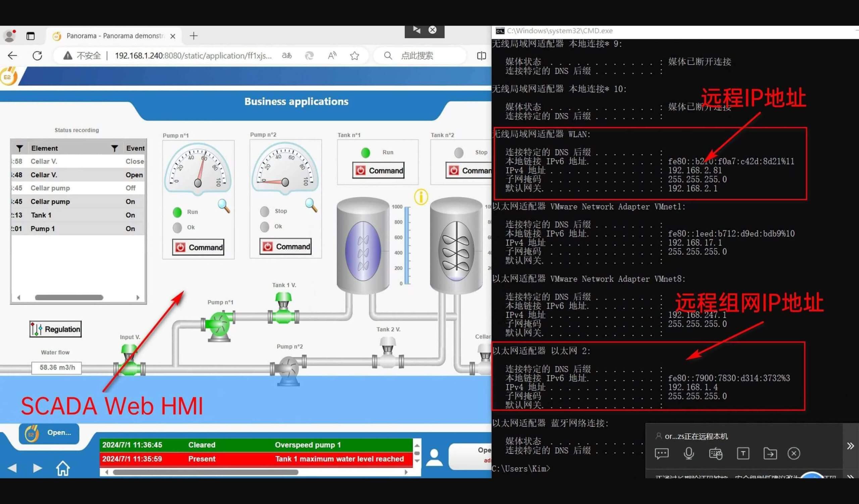Expand the remote session panel chevron
The width and height of the screenshot is (859, 504).
pyautogui.click(x=850, y=446)
